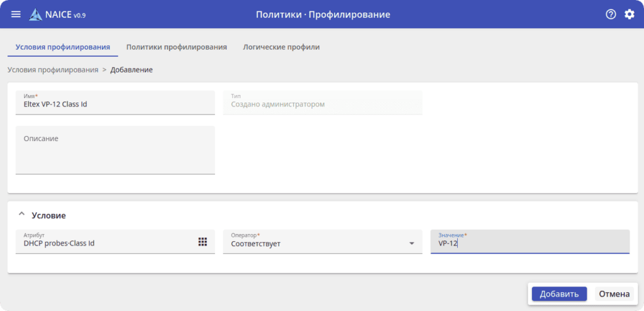Click the NAICE logo icon
This screenshot has width=644, height=311.
pyautogui.click(x=35, y=14)
